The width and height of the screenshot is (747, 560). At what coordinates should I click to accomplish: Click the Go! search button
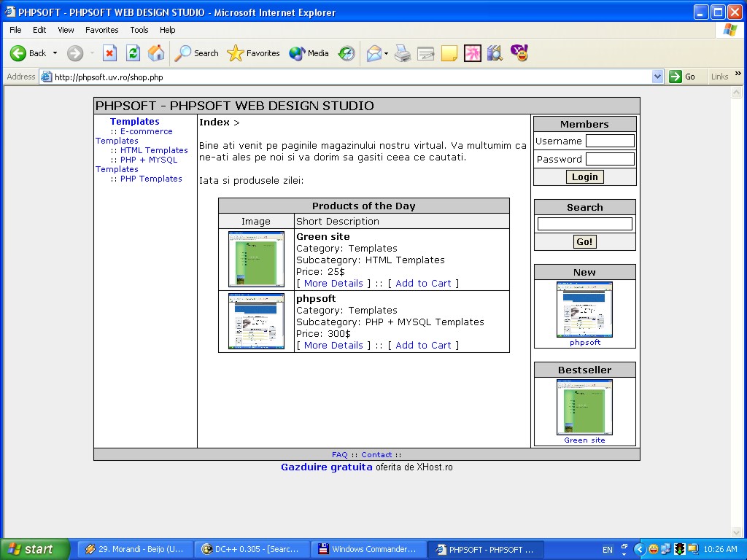click(584, 242)
